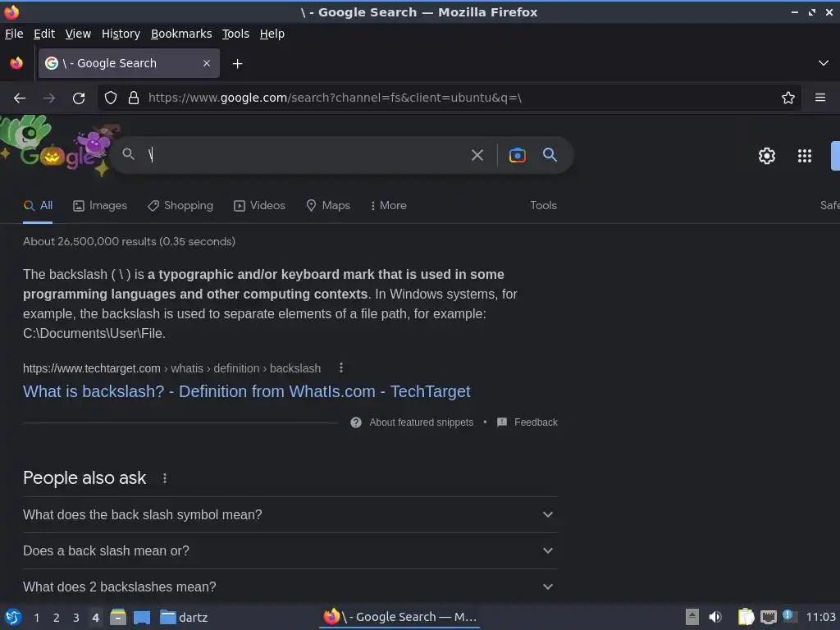
Task: Switch to the Shopping tab
Action: click(x=180, y=206)
